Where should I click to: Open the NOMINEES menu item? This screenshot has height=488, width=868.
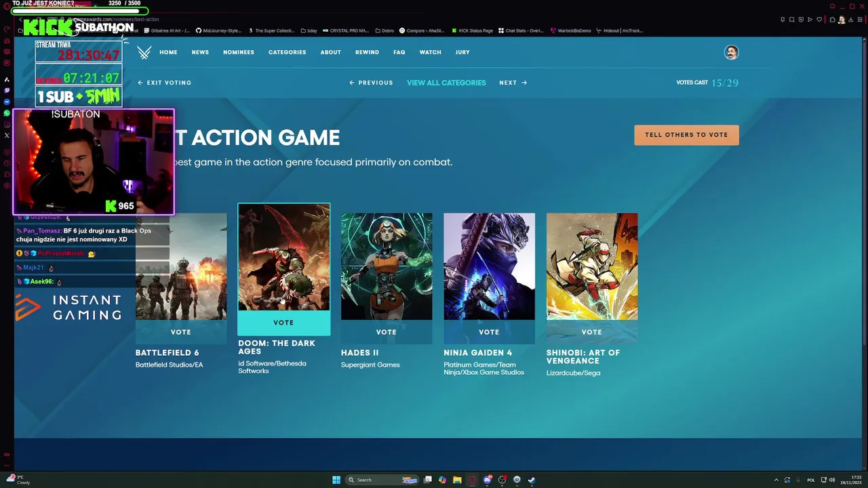(x=239, y=52)
